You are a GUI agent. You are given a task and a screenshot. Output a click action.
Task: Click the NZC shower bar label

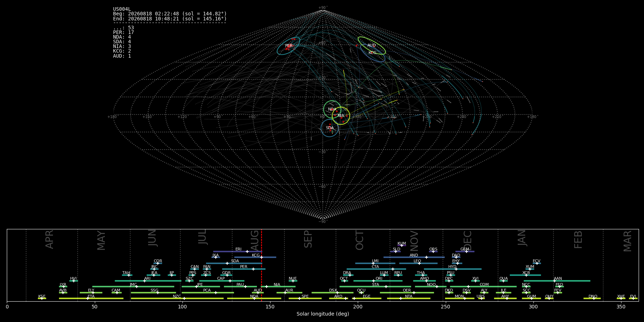pyautogui.click(x=177, y=296)
